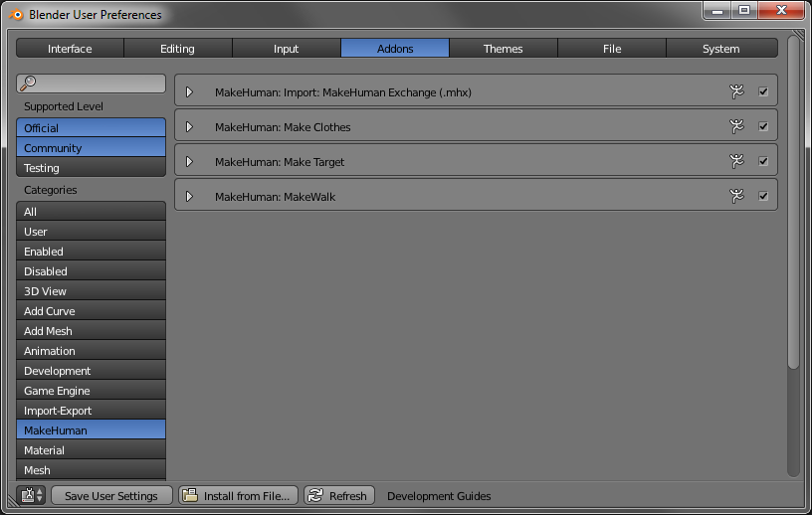This screenshot has width=812, height=515.
Task: Select the User category
Action: click(x=92, y=232)
